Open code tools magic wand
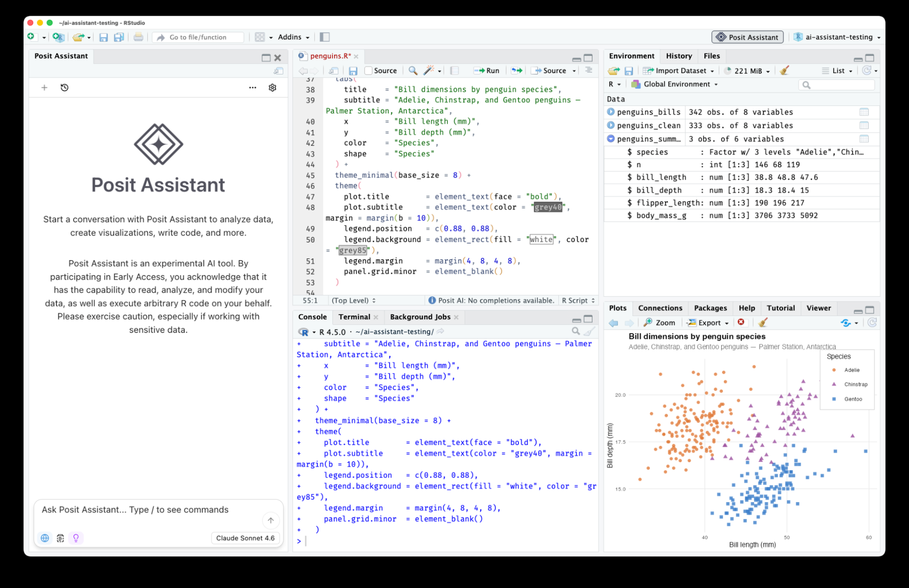The height and width of the screenshot is (588, 909). point(428,70)
